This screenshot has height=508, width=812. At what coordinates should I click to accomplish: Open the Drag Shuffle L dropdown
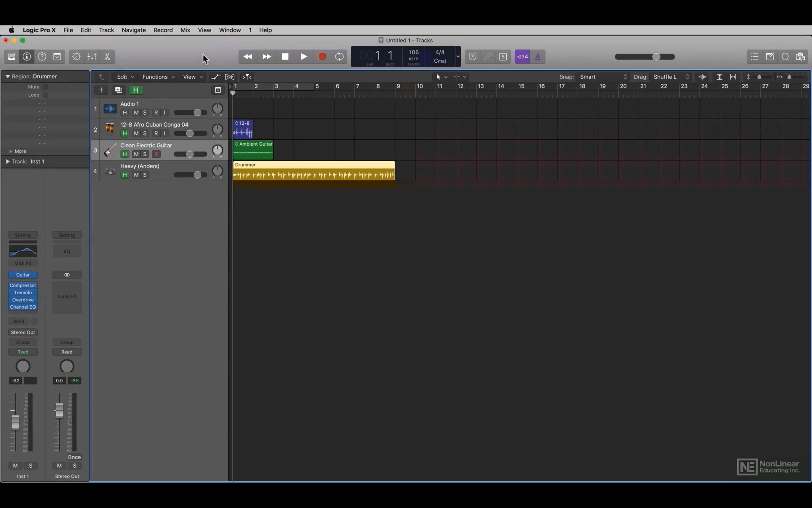tap(670, 77)
